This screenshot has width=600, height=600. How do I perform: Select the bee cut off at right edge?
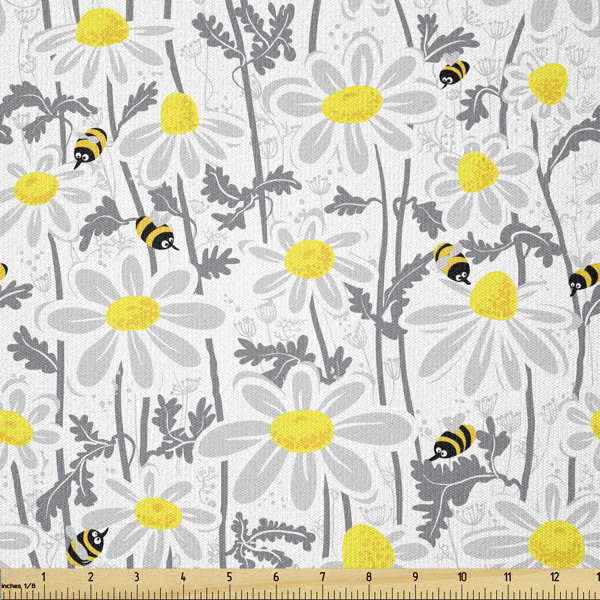586,278
